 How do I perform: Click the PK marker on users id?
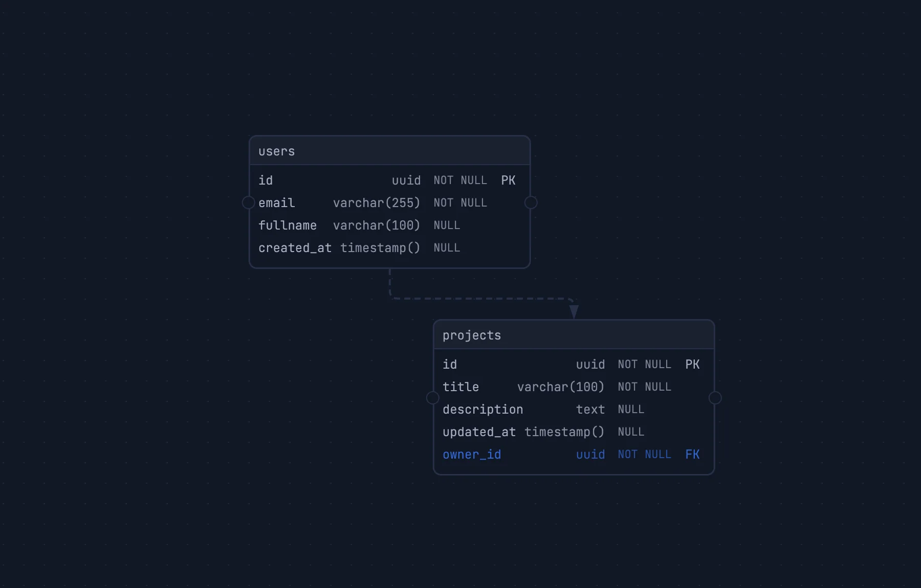(x=508, y=180)
